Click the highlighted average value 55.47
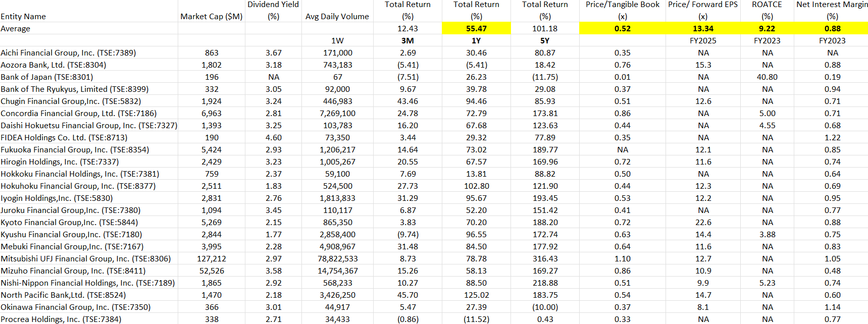Image resolution: width=868 pixels, height=324 pixels. pyautogui.click(x=476, y=29)
